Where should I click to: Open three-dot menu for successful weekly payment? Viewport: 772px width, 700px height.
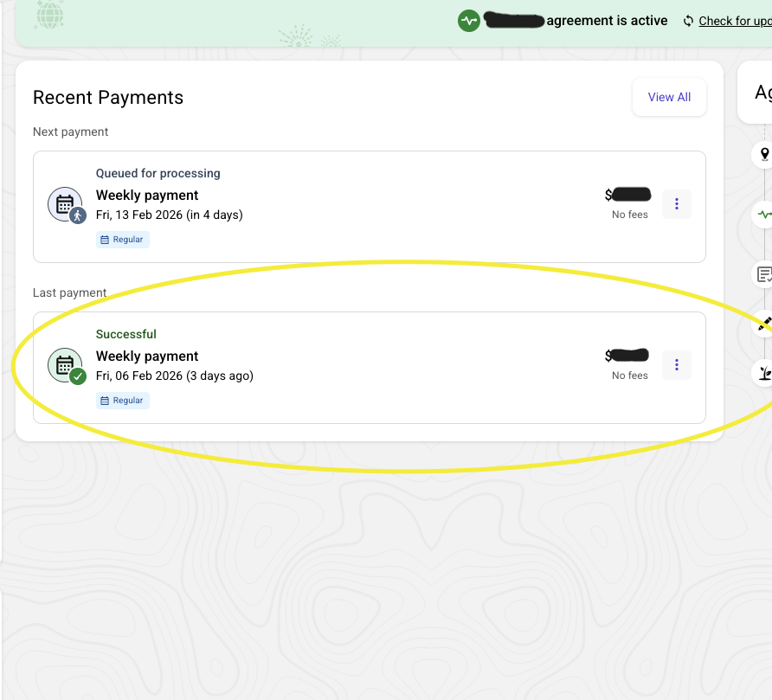677,365
